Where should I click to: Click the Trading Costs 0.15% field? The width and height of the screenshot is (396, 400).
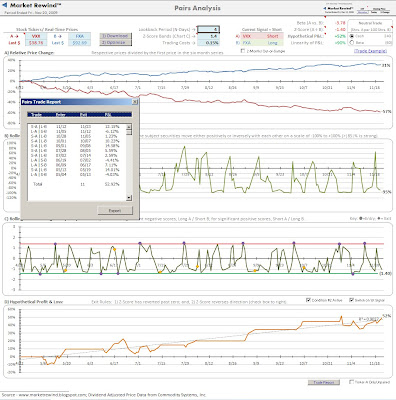[208, 43]
